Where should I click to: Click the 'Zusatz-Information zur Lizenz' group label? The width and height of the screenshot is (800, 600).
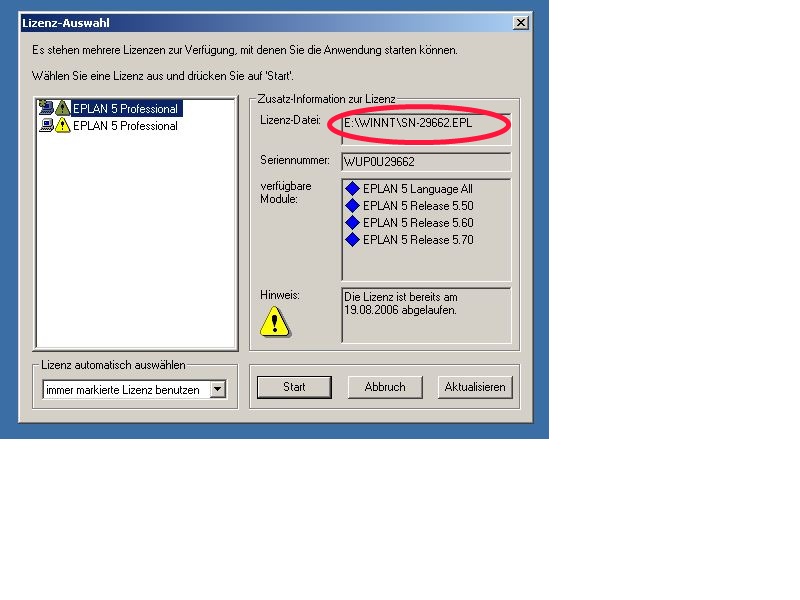pos(327,99)
